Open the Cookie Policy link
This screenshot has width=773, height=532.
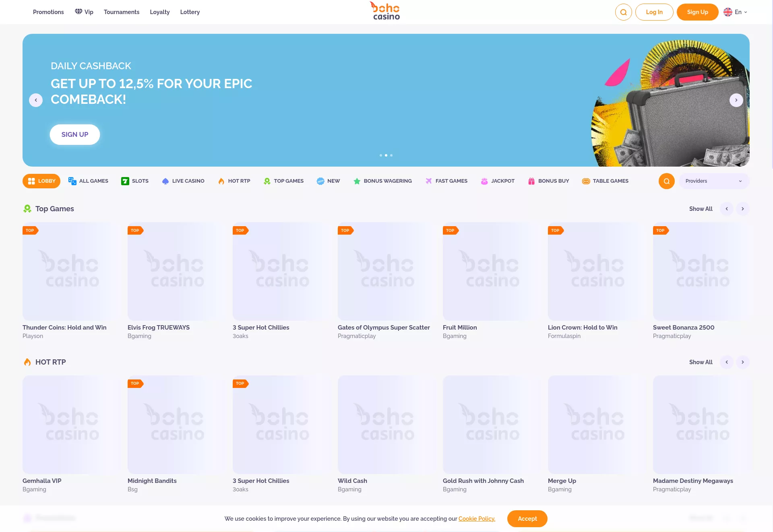[x=477, y=519]
